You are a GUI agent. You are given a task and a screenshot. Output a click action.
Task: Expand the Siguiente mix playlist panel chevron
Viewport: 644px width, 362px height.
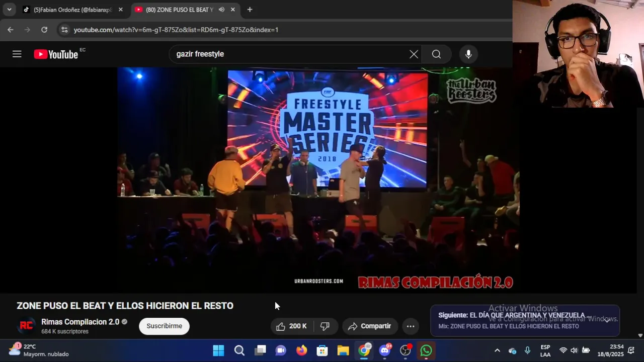pyautogui.click(x=607, y=320)
